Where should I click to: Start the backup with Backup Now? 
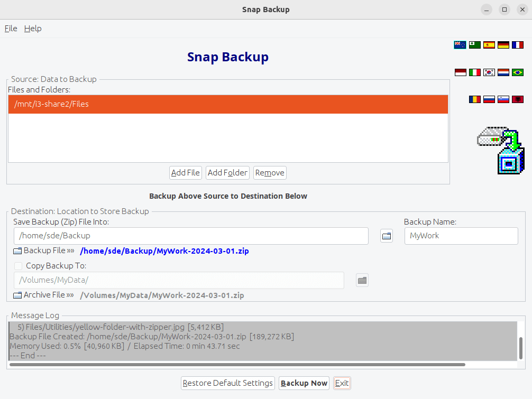click(304, 383)
